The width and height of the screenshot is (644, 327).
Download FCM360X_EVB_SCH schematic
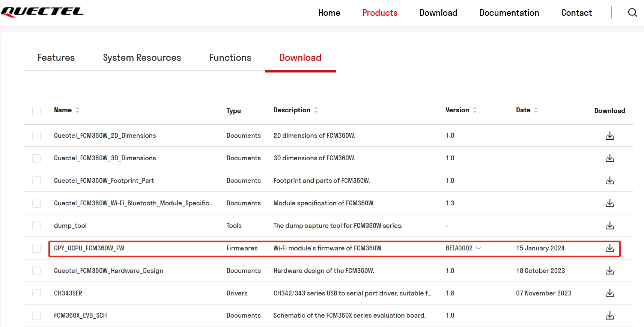point(610,315)
